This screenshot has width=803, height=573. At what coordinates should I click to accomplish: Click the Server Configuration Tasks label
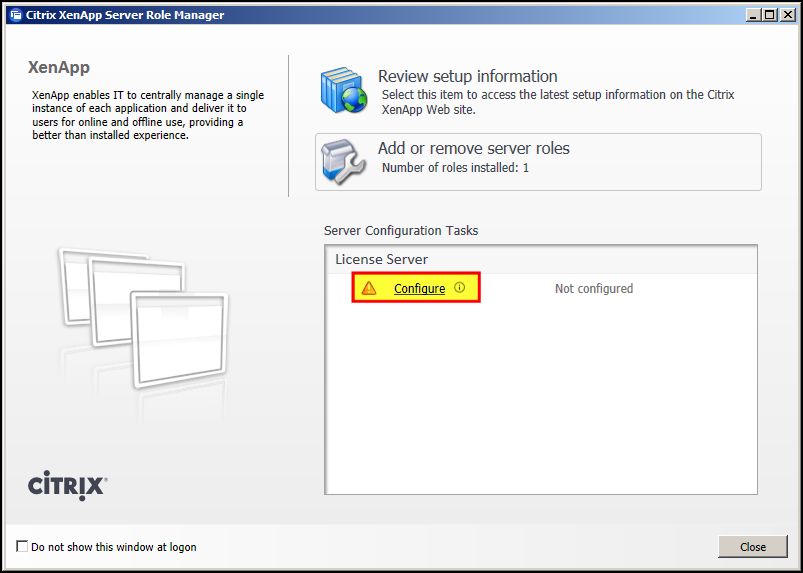(x=401, y=230)
